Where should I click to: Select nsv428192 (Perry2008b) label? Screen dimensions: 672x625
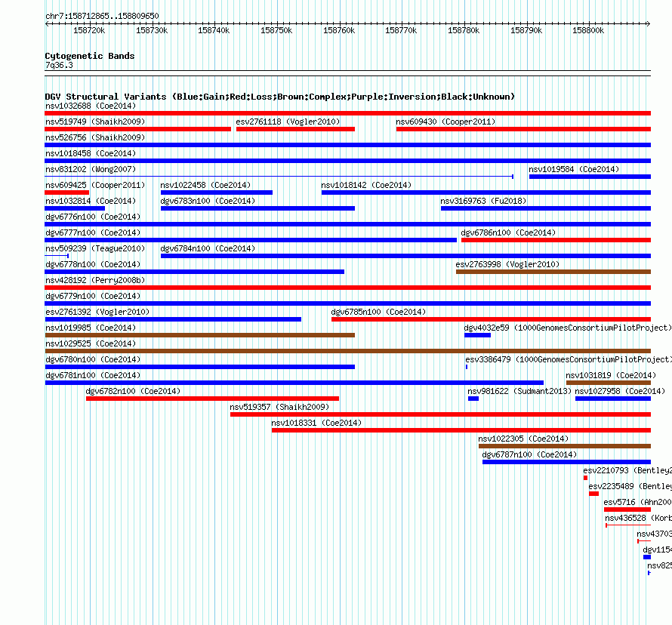click(95, 280)
